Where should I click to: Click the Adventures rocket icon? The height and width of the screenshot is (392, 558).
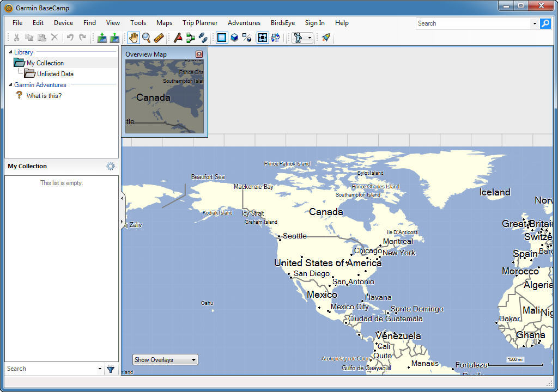(x=326, y=38)
